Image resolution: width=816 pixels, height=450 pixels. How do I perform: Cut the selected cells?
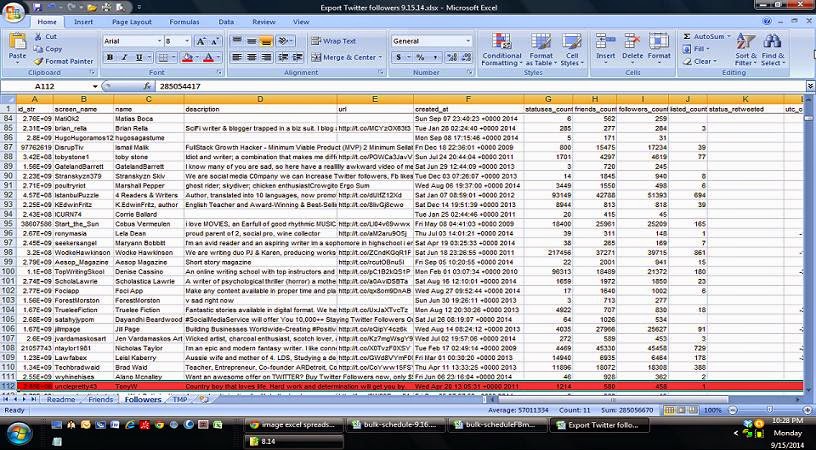point(46,36)
